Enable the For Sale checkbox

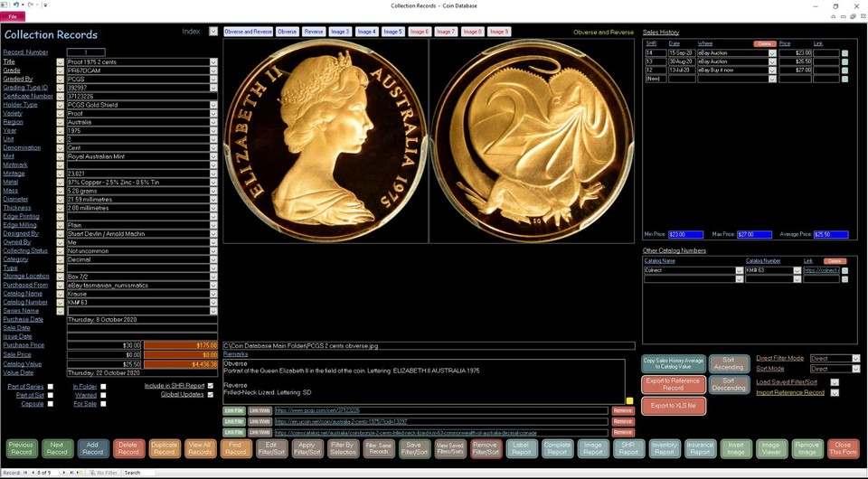coord(103,404)
